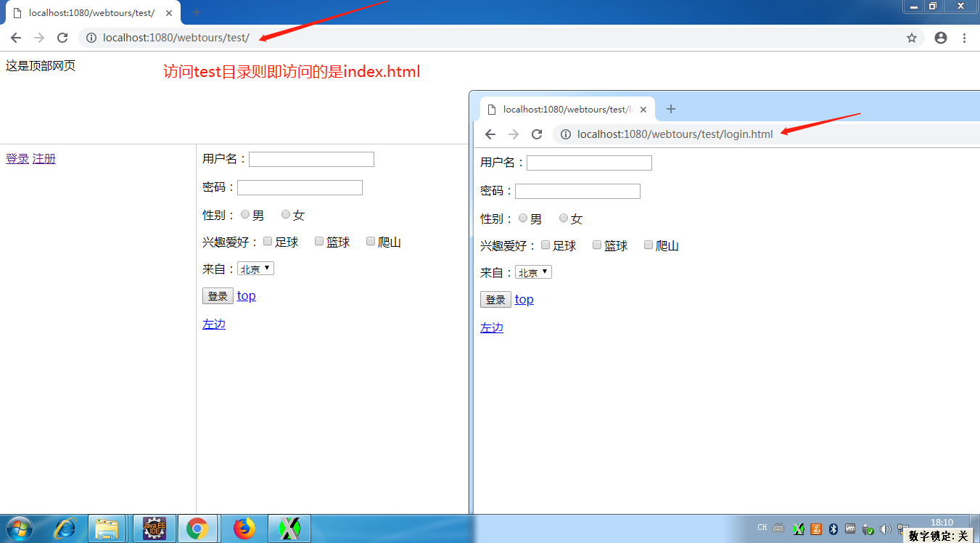The width and height of the screenshot is (980, 543).
Task: Select 男 radio in login.html window
Action: pyautogui.click(x=523, y=218)
